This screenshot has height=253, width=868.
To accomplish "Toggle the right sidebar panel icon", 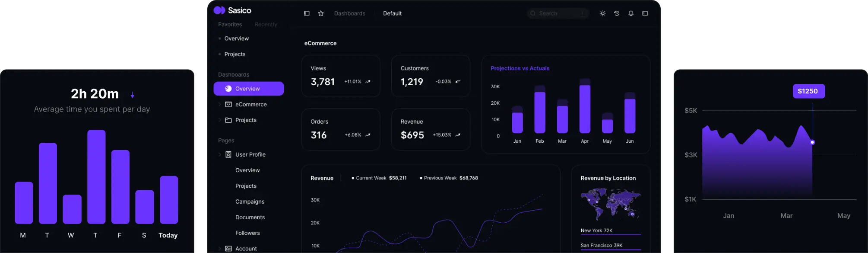I will 645,13.
